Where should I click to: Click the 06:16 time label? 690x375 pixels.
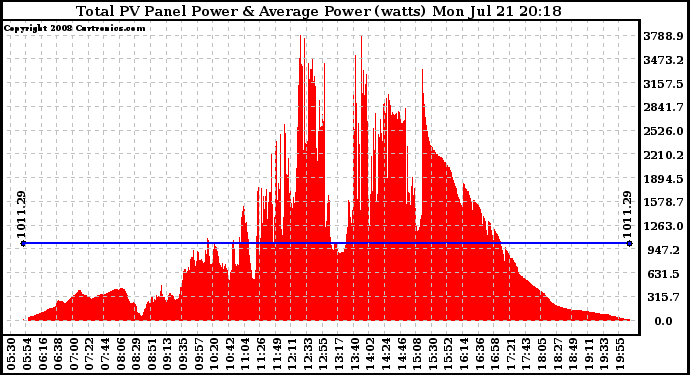tap(42, 354)
